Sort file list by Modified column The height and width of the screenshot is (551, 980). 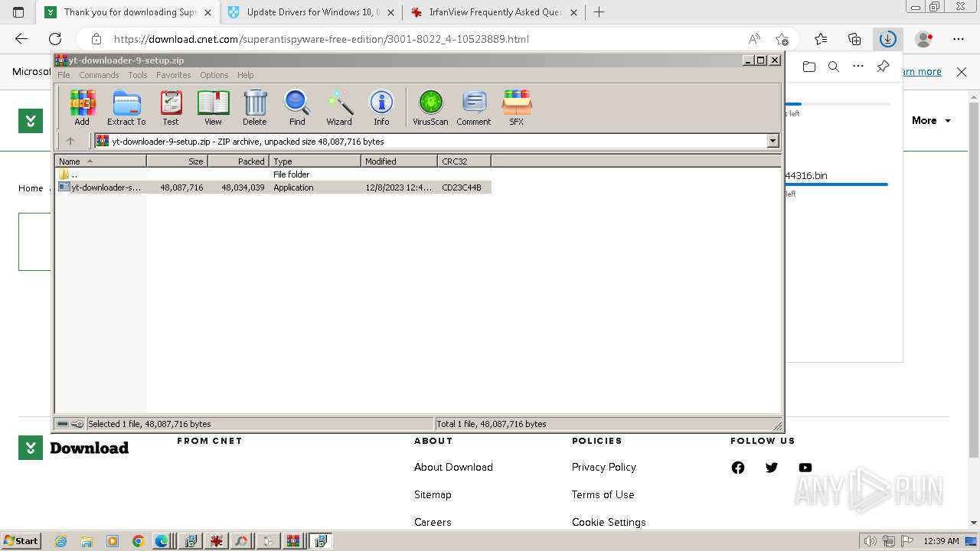(399, 161)
